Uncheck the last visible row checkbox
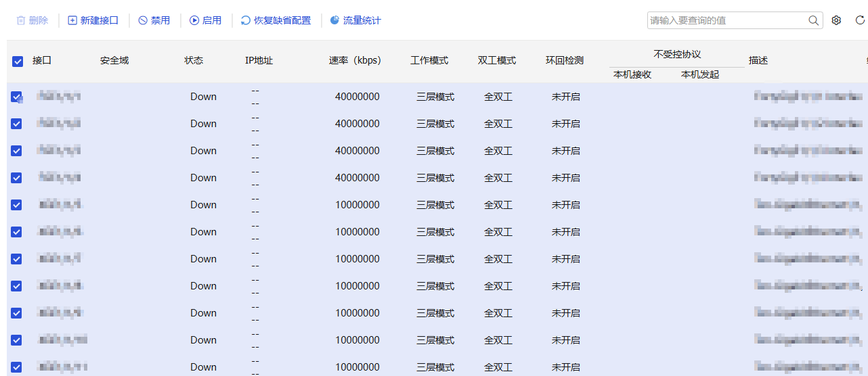The image size is (868, 376). coord(16,367)
